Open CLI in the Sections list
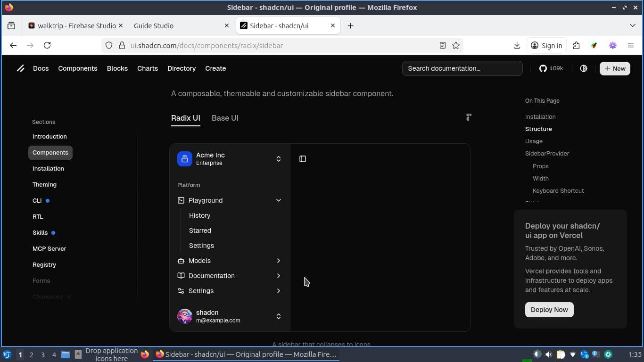This screenshot has width=644, height=362. pos(37,201)
